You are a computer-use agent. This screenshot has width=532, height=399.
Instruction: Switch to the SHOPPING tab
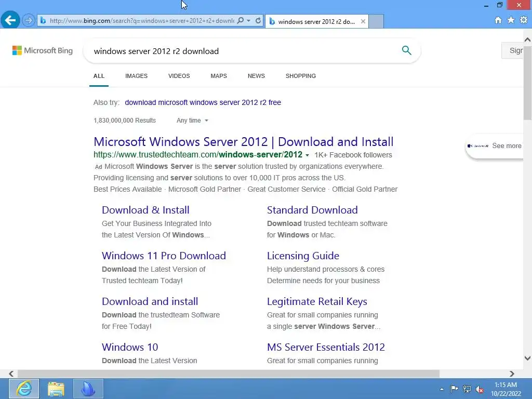click(x=301, y=76)
